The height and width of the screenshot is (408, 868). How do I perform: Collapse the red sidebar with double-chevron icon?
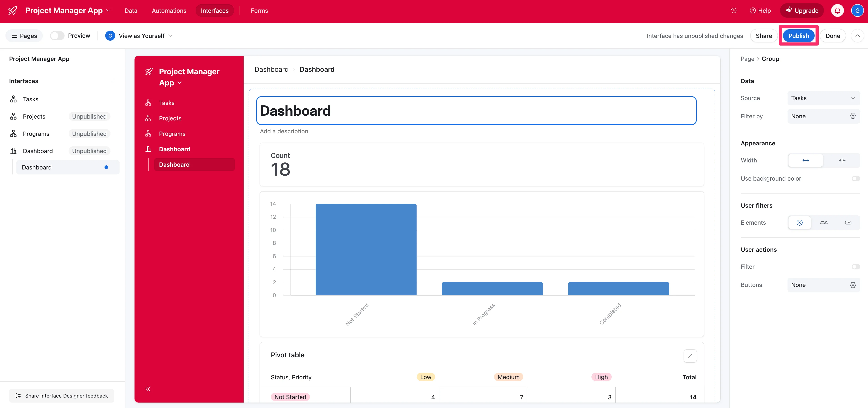pyautogui.click(x=148, y=389)
